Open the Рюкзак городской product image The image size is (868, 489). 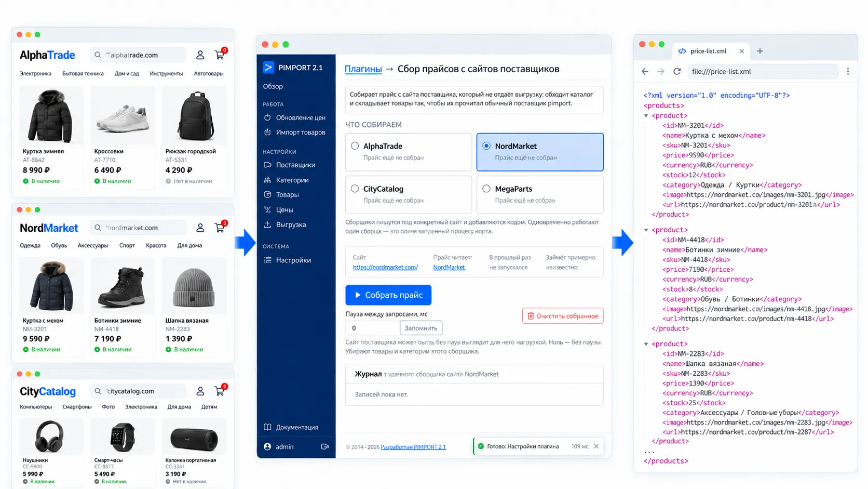[x=194, y=115]
